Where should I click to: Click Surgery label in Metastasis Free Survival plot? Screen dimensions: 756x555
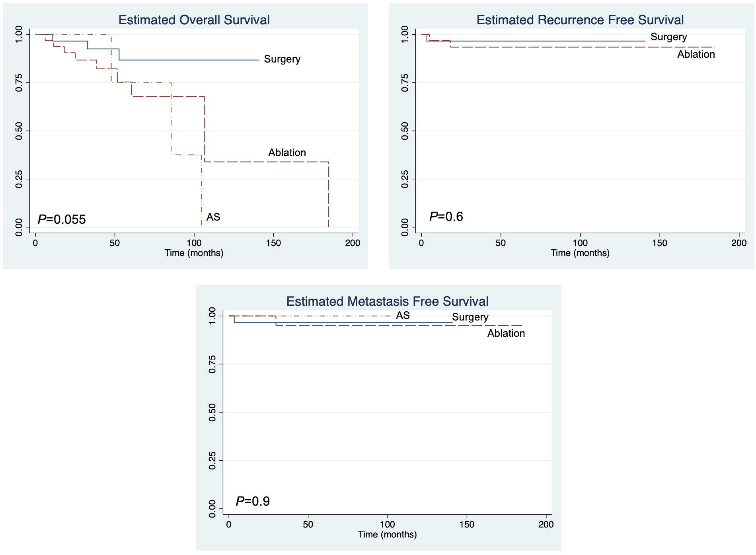(x=470, y=317)
